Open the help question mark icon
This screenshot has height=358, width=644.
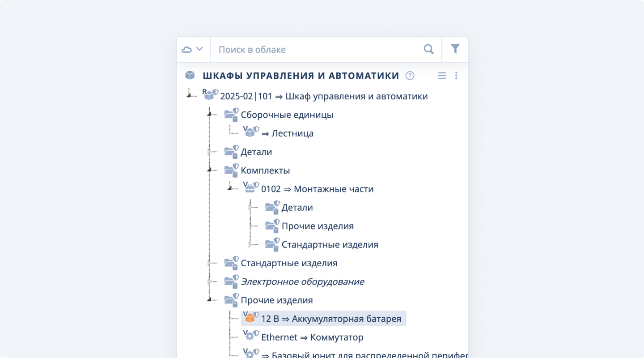pos(410,76)
